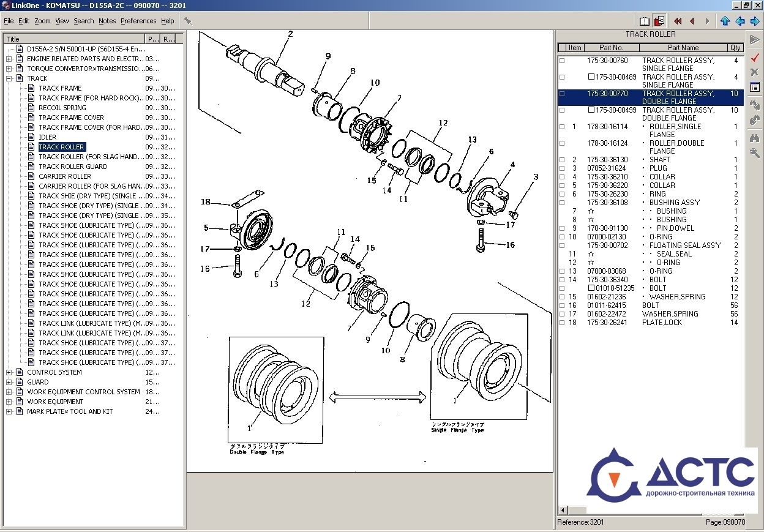Click scroll-left arrow of parts list scrollbar
Viewport: 764px width, 532px height.
coord(561,511)
